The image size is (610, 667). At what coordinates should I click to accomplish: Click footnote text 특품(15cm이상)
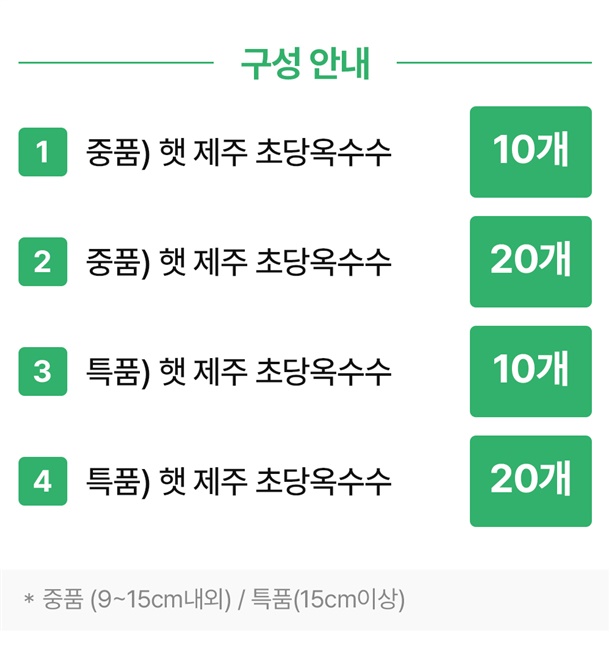(x=328, y=599)
